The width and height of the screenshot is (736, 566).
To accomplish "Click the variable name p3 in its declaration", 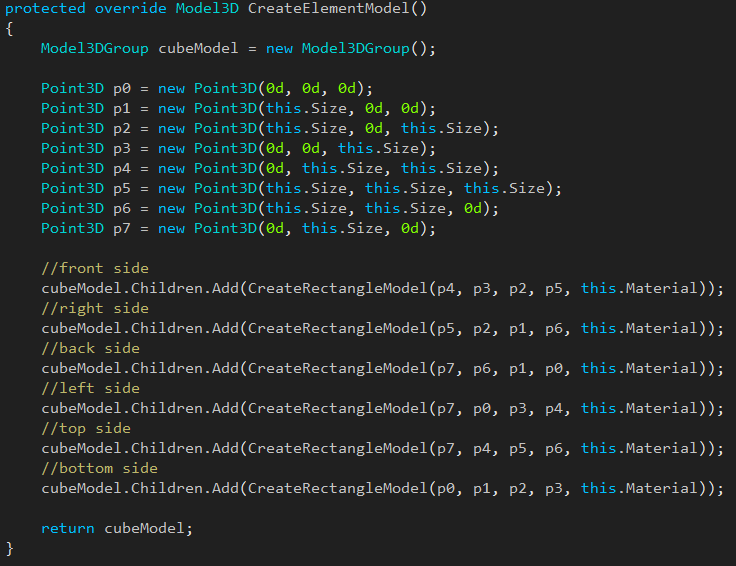I will (122, 148).
